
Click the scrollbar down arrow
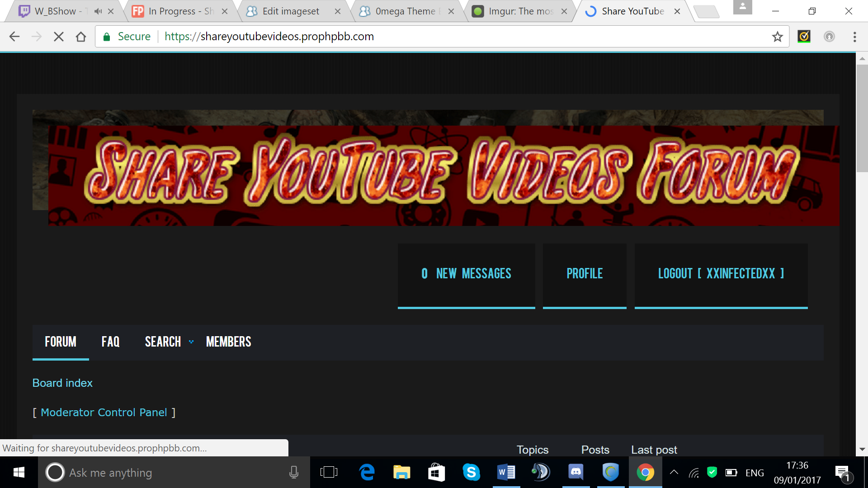click(862, 450)
